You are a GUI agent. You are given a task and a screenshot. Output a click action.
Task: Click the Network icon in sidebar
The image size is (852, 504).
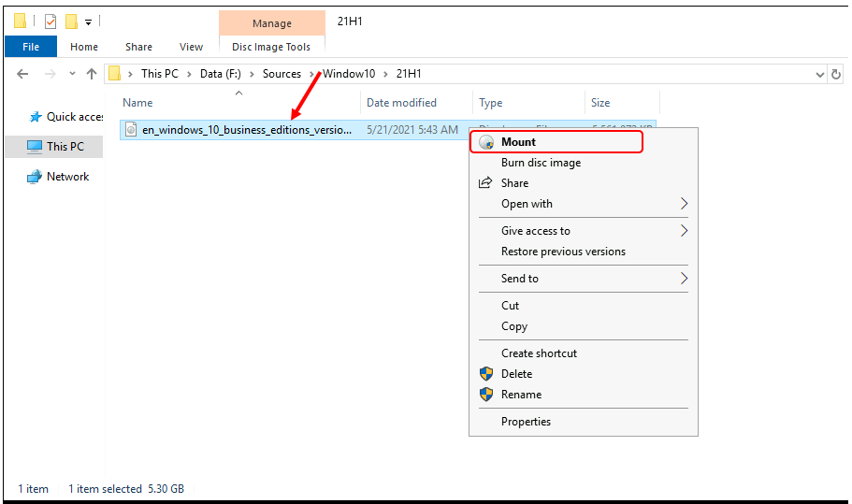[35, 177]
